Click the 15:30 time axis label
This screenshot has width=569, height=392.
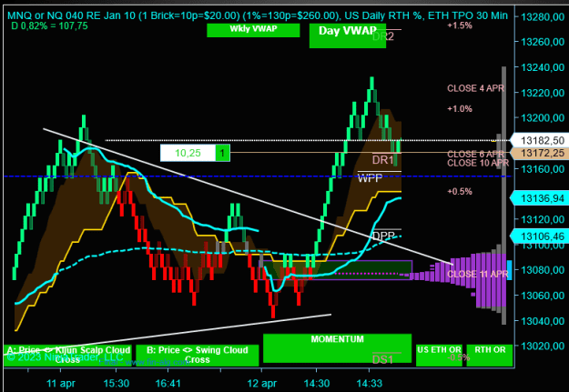pos(117,383)
